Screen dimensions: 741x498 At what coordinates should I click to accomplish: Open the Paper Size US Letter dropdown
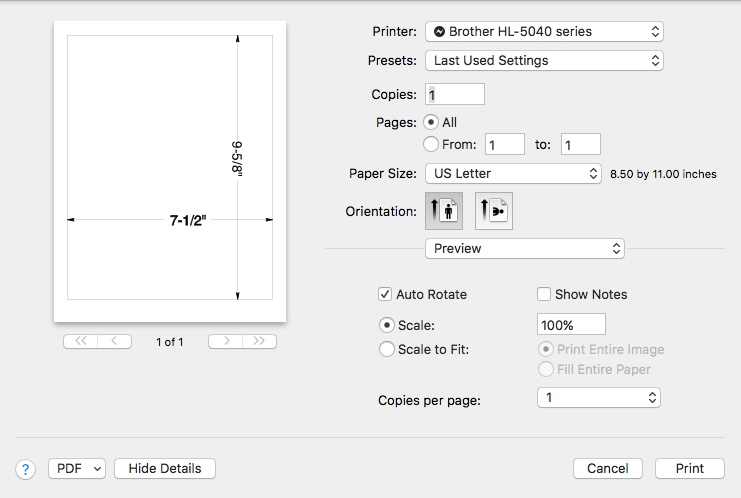513,173
